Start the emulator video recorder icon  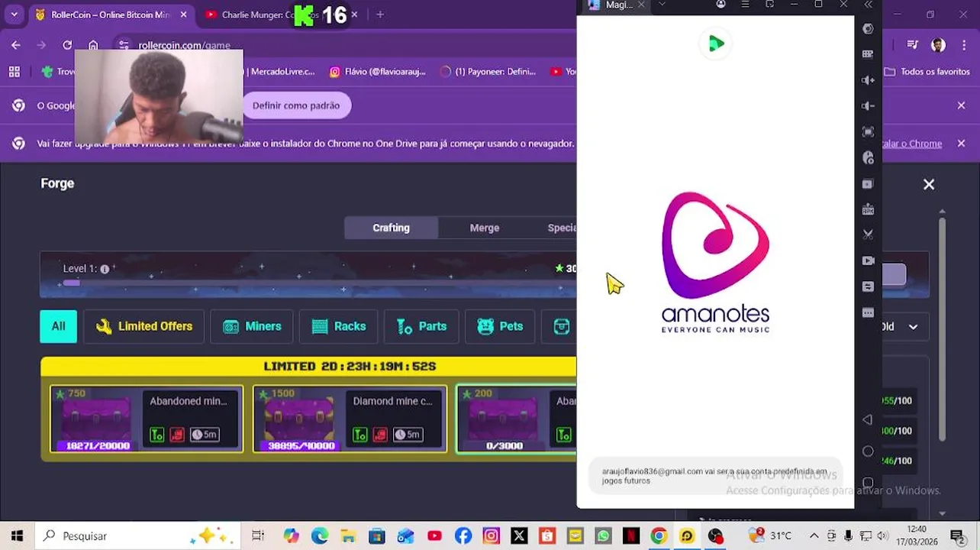tap(868, 260)
